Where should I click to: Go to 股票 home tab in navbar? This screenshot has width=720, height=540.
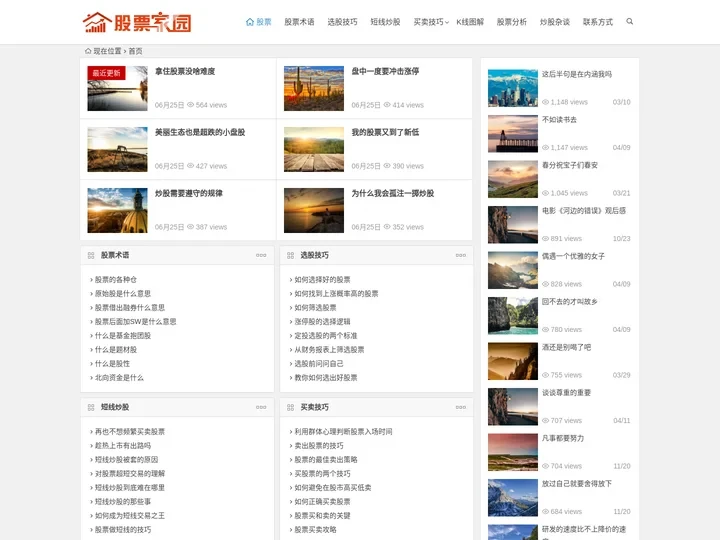(259, 22)
